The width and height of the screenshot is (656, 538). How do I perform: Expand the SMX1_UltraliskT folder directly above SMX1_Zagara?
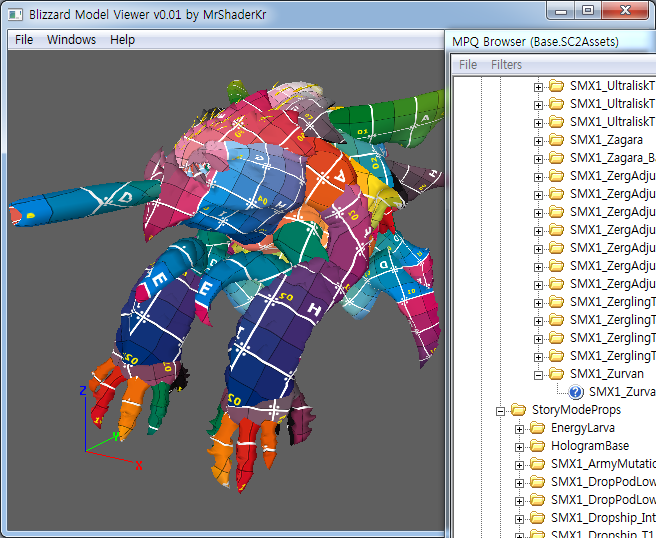click(x=538, y=123)
